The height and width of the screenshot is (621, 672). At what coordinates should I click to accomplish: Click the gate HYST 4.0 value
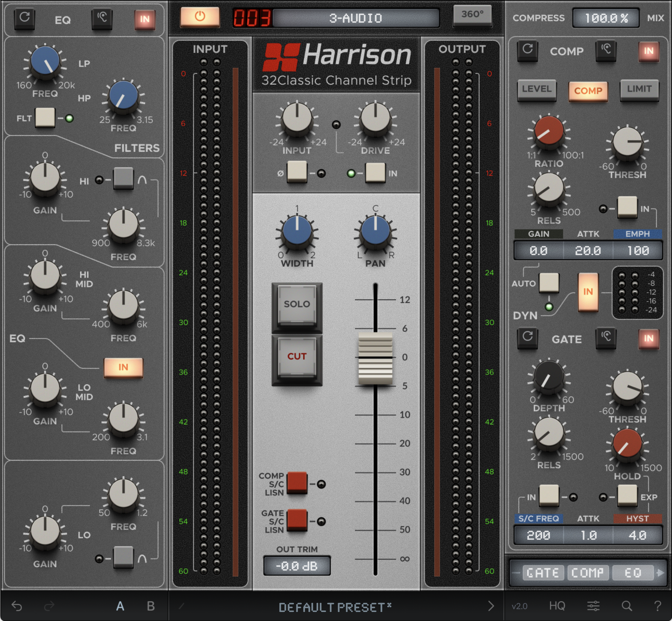pos(637,535)
